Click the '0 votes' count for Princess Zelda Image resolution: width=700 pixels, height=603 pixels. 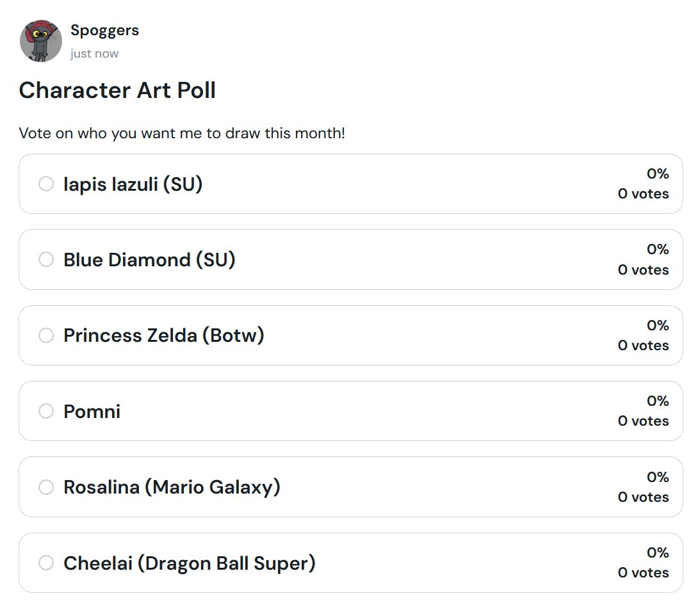click(x=643, y=346)
